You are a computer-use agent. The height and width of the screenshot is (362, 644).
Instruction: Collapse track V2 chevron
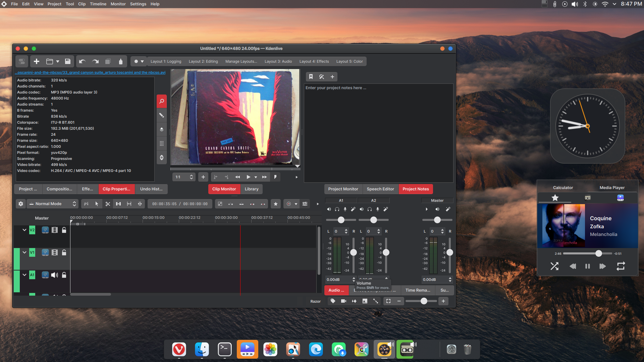click(24, 230)
